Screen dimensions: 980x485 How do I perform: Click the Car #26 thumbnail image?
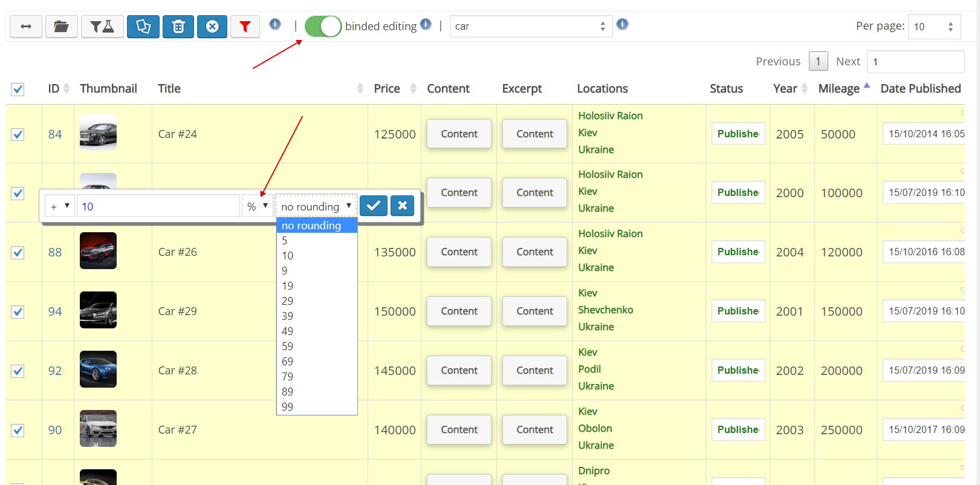point(98,251)
